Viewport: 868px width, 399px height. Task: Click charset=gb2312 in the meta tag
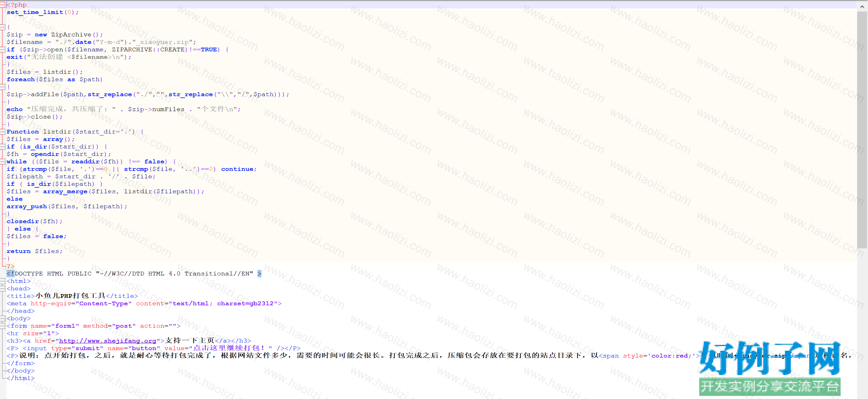tap(245, 303)
